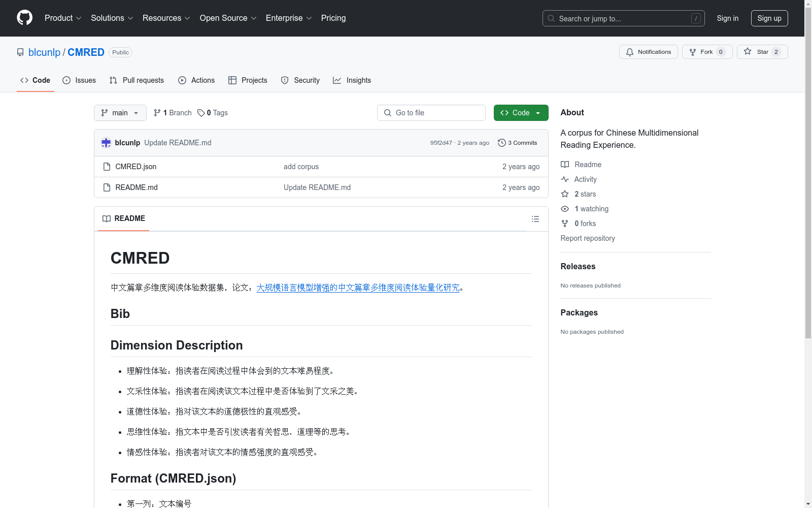Switch to the Code tab

click(36, 80)
